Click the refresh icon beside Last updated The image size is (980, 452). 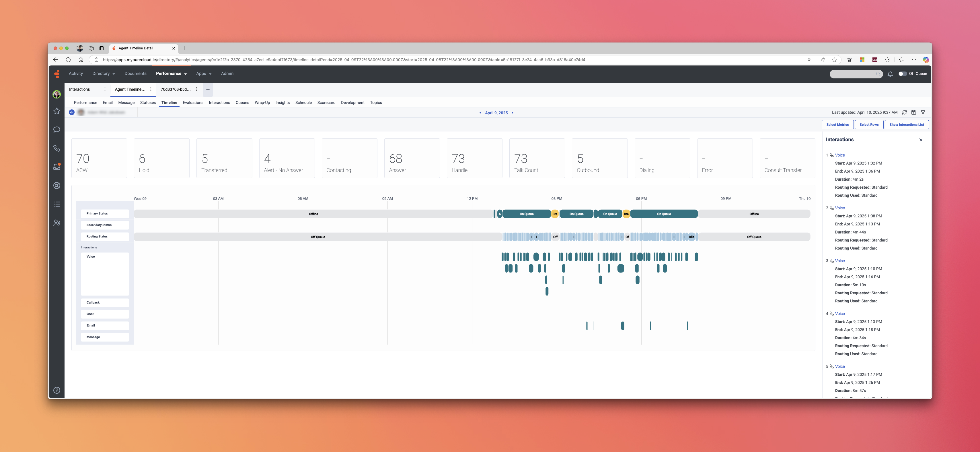pos(904,112)
